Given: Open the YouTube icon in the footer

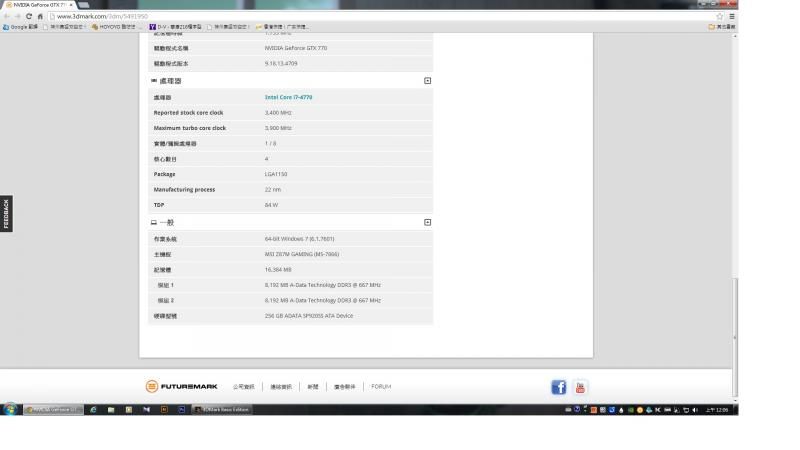Looking at the screenshot, I should tap(580, 387).
